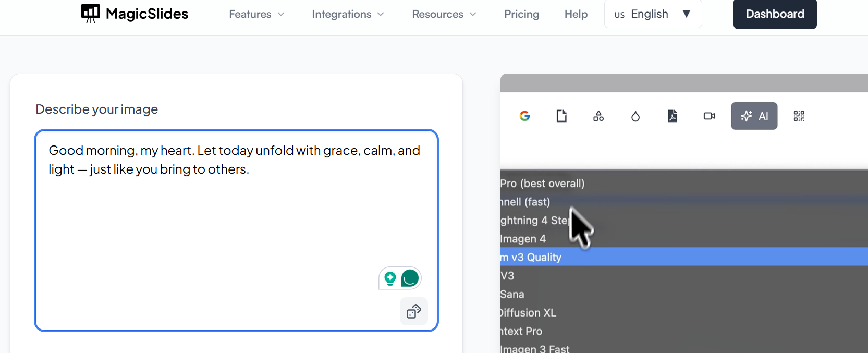Open the Resources dropdown menu

click(444, 14)
